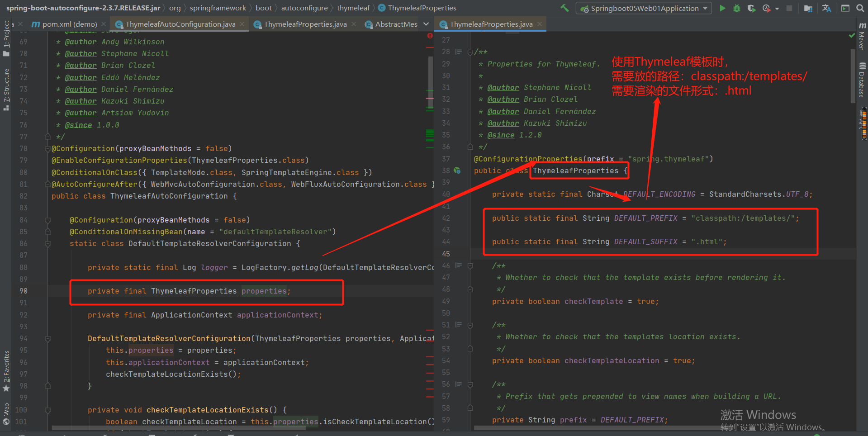This screenshot has height=436, width=868.
Task: Start debugging with the bug icon
Action: [737, 8]
